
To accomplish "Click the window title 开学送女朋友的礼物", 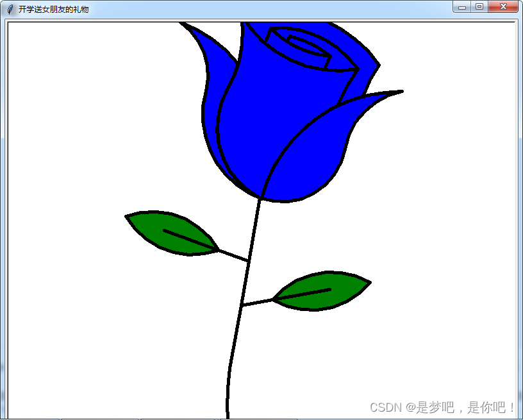I will [53, 10].
